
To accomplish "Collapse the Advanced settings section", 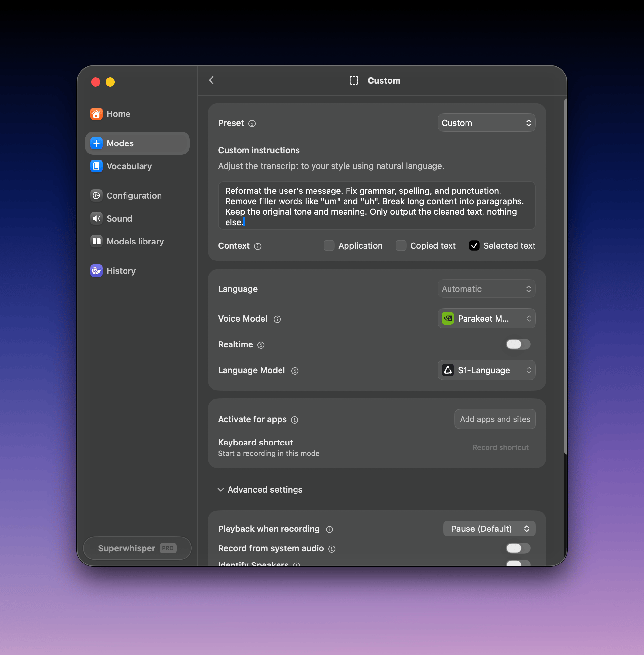I will click(260, 490).
